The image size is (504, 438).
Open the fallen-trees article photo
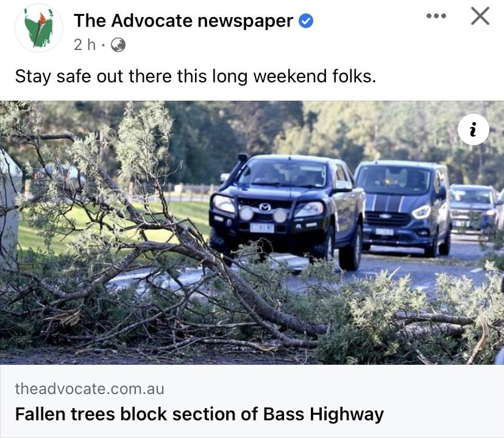click(x=252, y=232)
